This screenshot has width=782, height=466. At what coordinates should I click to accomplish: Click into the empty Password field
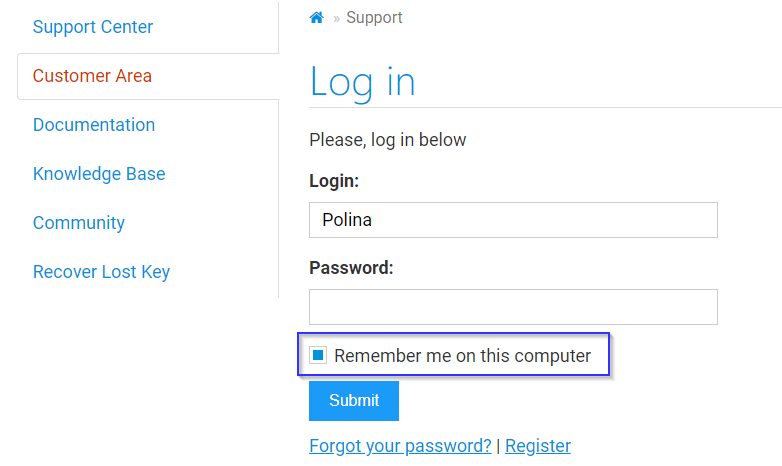[x=513, y=307]
